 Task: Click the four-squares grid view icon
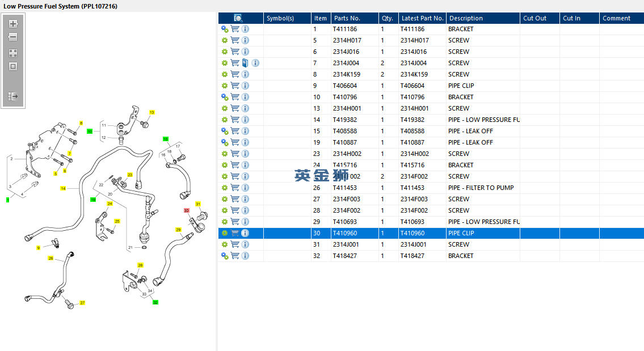pyautogui.click(x=13, y=53)
